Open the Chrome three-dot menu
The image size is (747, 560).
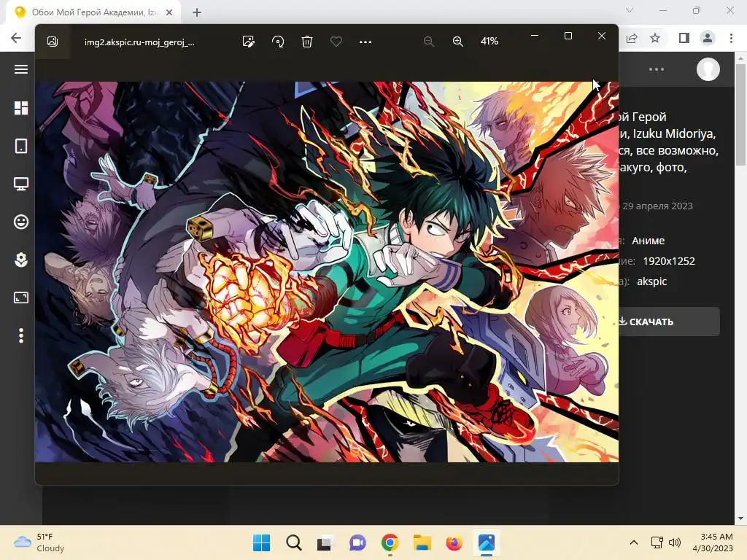pos(731,38)
